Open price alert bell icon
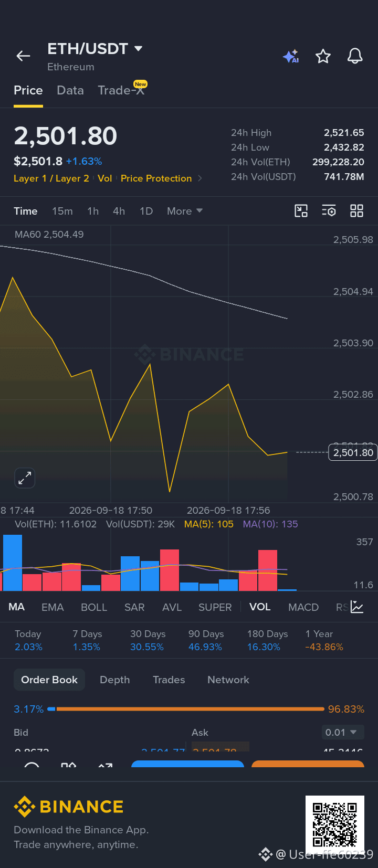 click(x=355, y=56)
